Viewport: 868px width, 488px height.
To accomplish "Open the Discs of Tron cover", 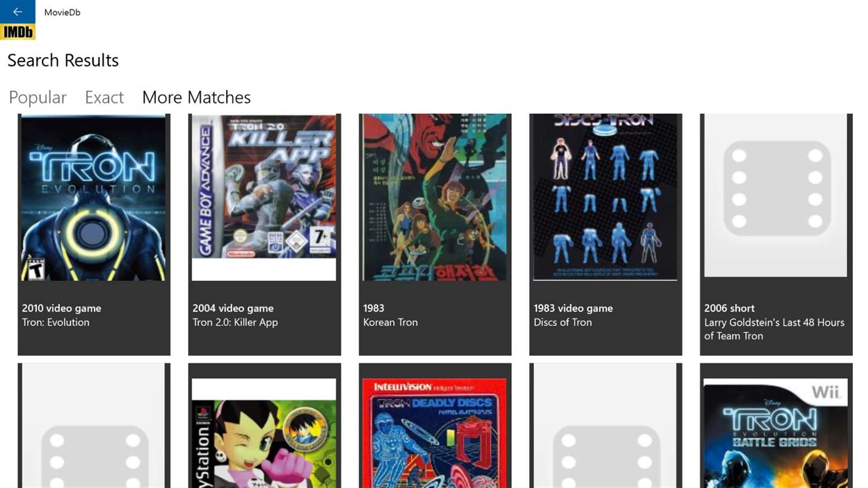I will [605, 198].
